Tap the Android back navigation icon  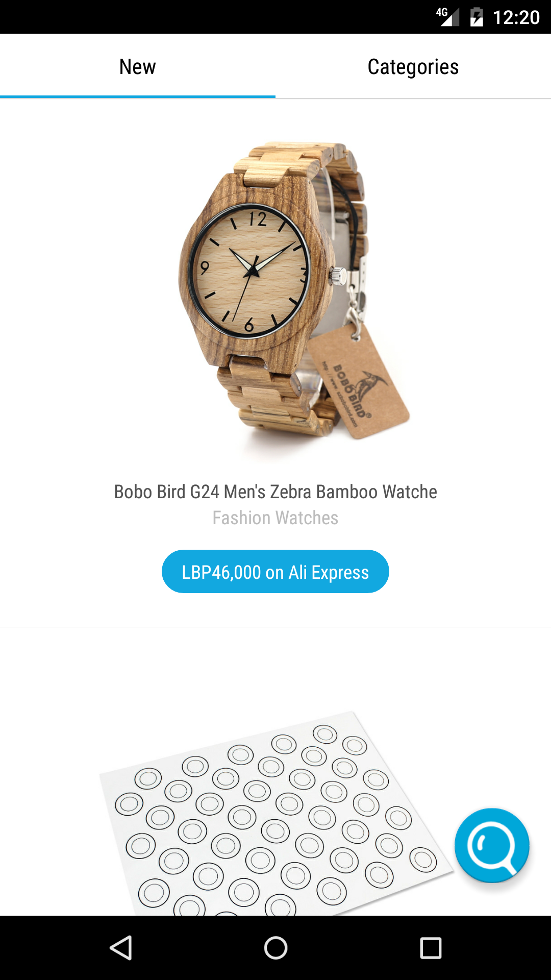pos(121,948)
